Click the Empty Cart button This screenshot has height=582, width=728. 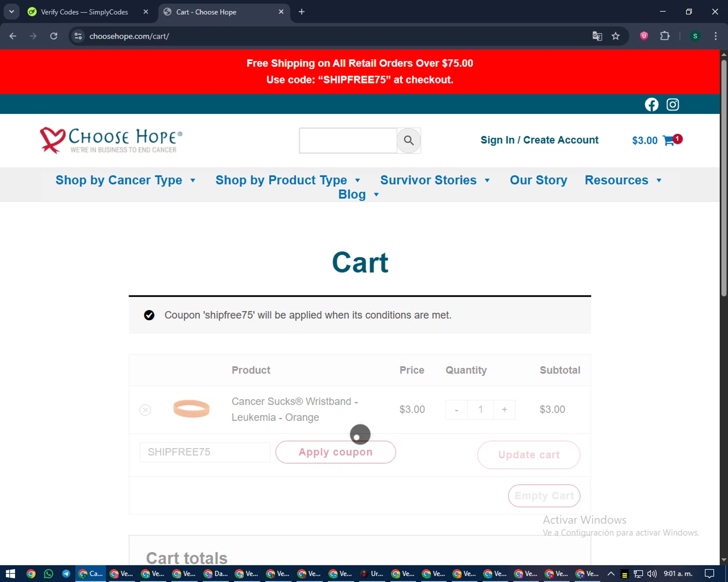544,496
